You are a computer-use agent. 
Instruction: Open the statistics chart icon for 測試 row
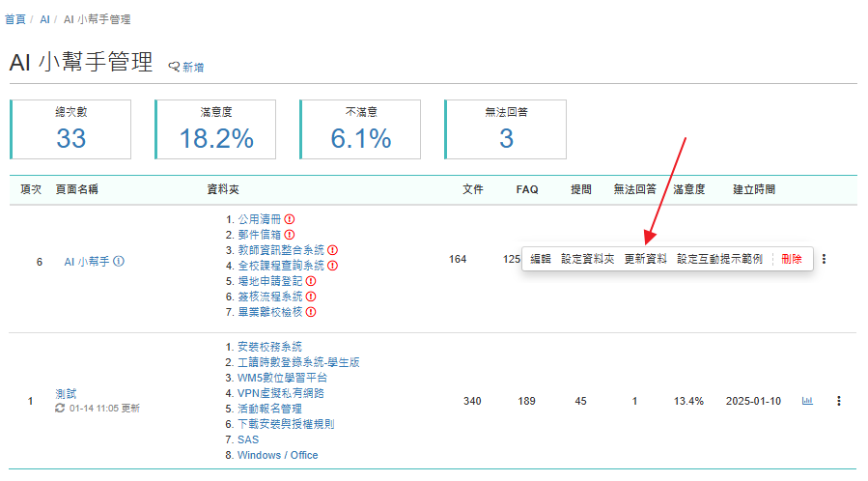[x=807, y=401]
